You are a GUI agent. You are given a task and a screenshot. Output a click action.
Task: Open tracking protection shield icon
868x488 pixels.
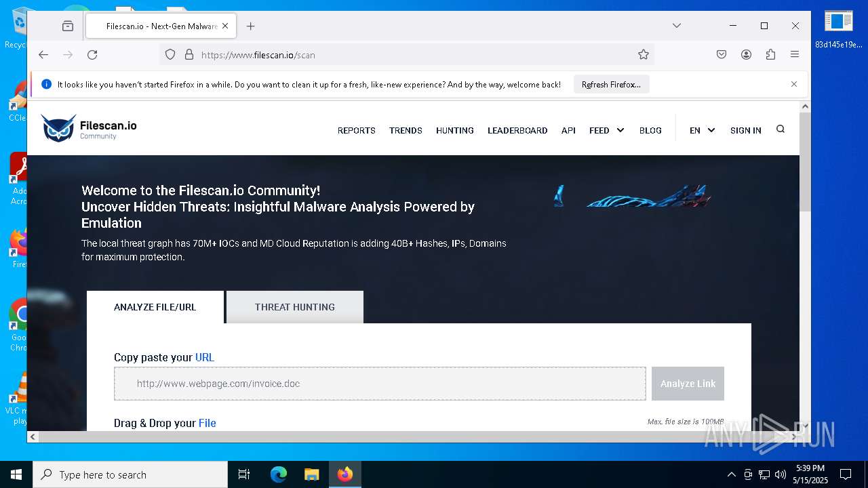coord(170,54)
